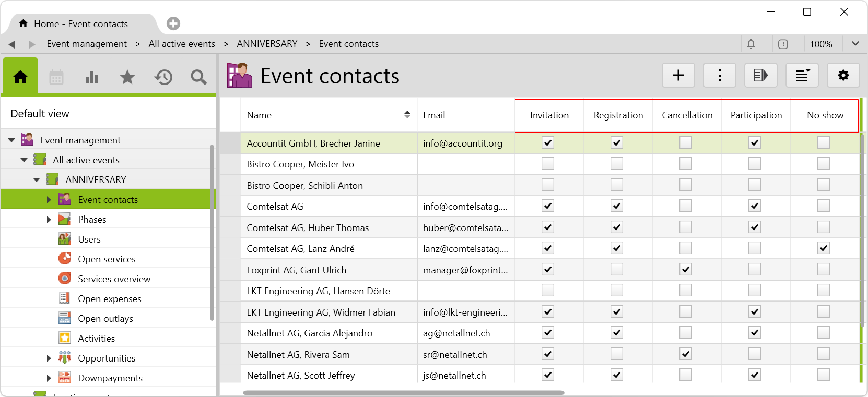This screenshot has height=397, width=868.
Task: Select Home - Event contacts tab
Action: pyautogui.click(x=81, y=24)
